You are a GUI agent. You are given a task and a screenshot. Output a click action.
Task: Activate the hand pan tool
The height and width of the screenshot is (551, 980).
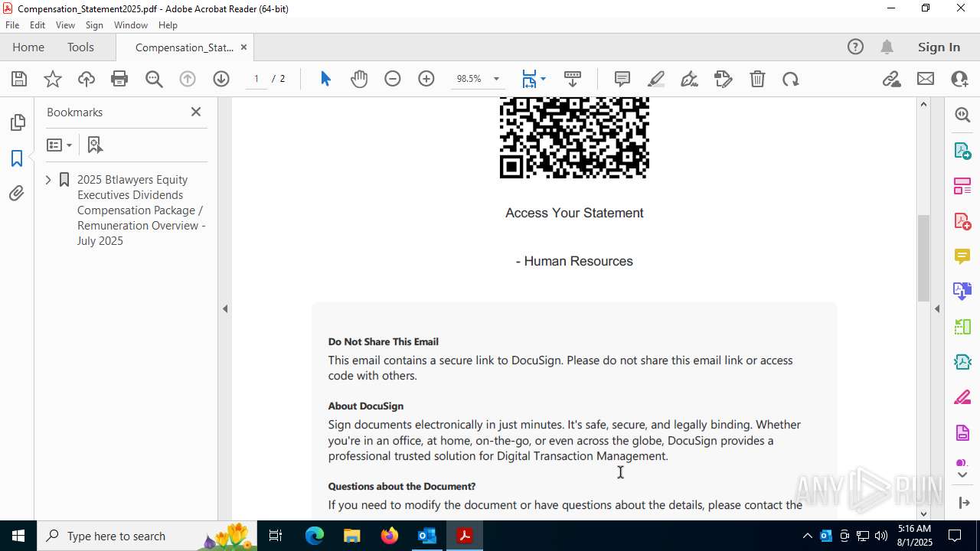click(x=359, y=79)
